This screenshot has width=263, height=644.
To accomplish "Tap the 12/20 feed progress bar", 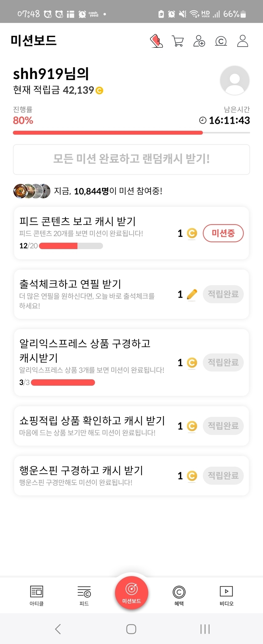I will [71, 246].
